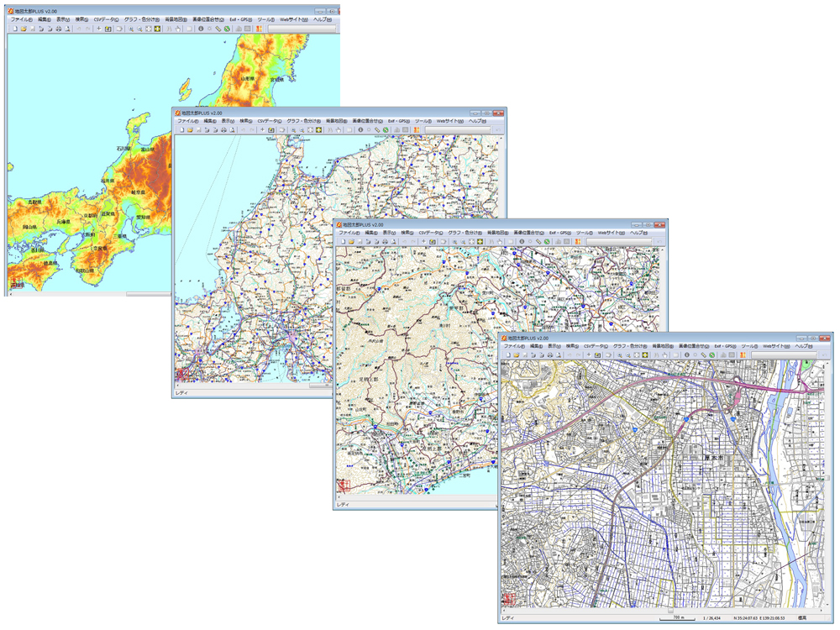Open toolbar combo box in Japan elevation-map window
This screenshot has width=840, height=630.
302,29
